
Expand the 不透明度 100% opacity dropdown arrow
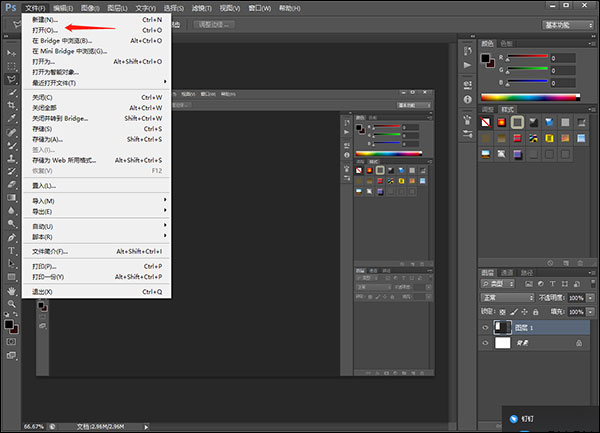(591, 298)
